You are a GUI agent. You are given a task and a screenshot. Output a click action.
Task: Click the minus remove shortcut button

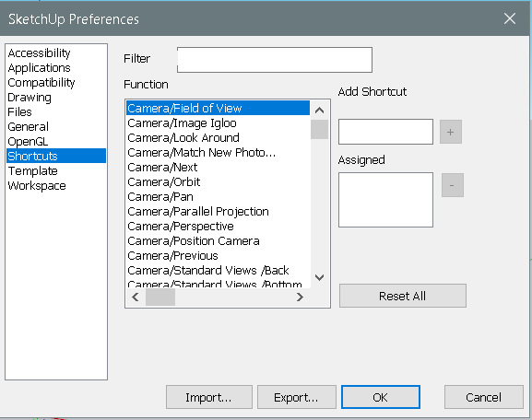point(453,185)
